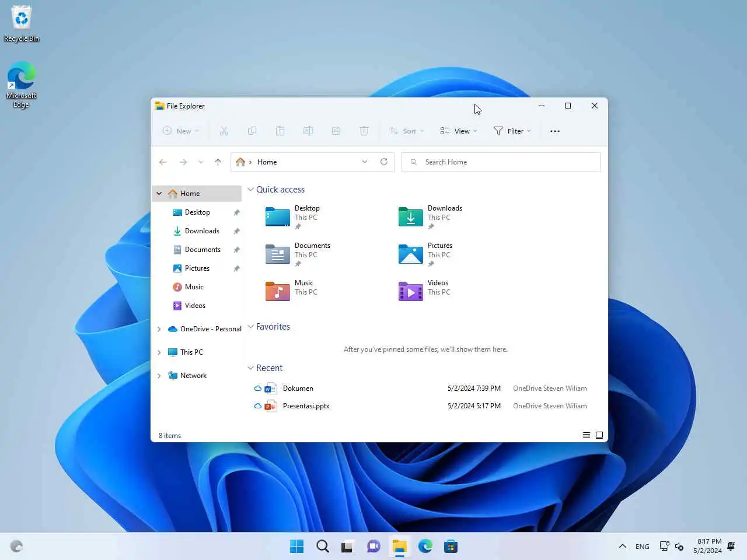The height and width of the screenshot is (560, 747).
Task: Open the View dropdown menu
Action: pos(459,131)
